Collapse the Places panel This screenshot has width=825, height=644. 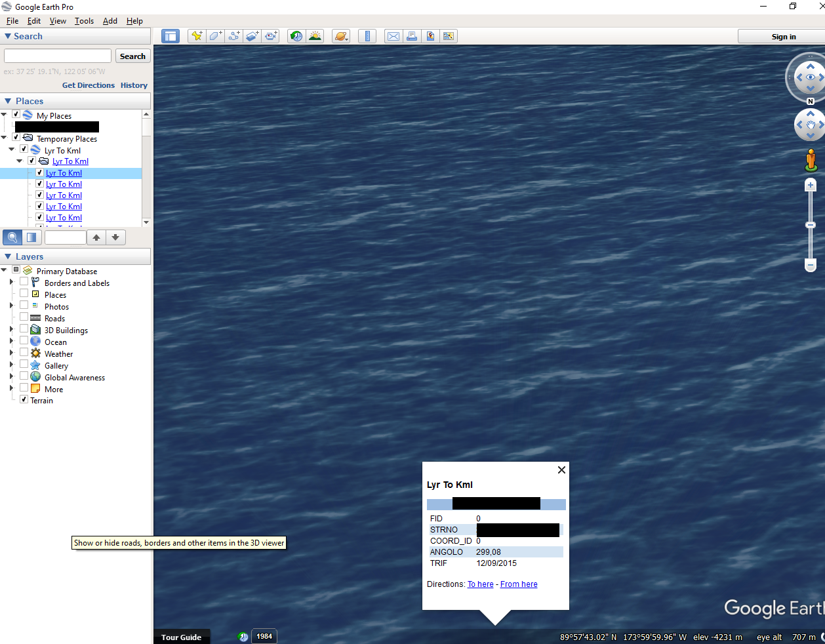coord(8,101)
